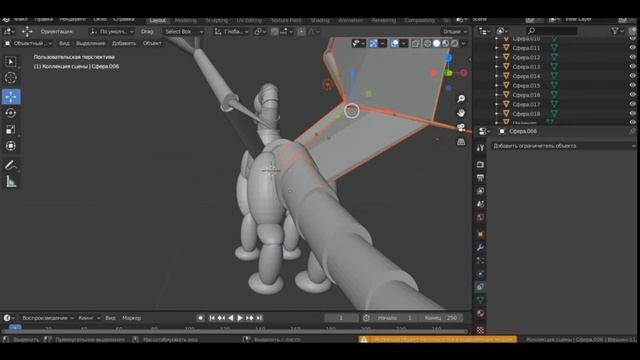Open the Scene properties tab icon
This screenshot has height=360, width=640.
(480, 204)
